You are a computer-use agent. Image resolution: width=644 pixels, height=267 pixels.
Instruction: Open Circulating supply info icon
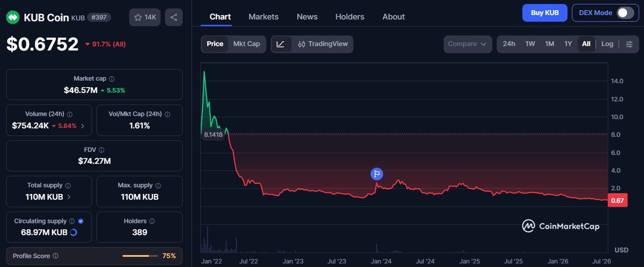click(x=71, y=221)
